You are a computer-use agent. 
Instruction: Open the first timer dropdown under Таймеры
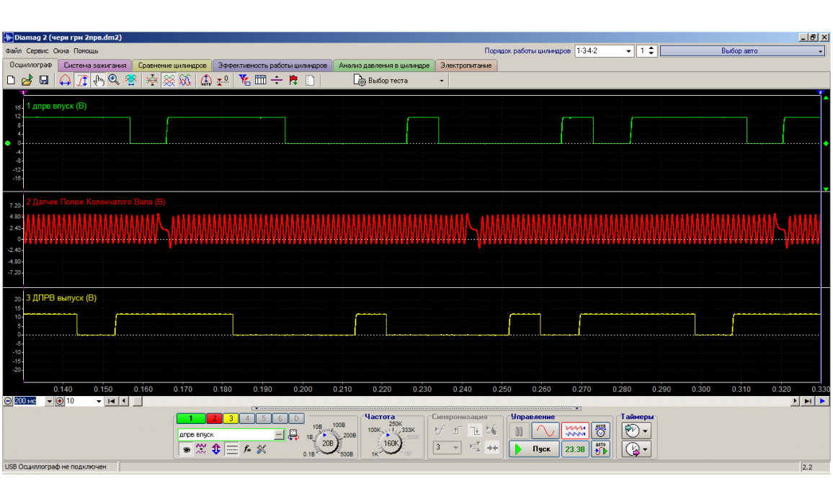click(x=645, y=431)
